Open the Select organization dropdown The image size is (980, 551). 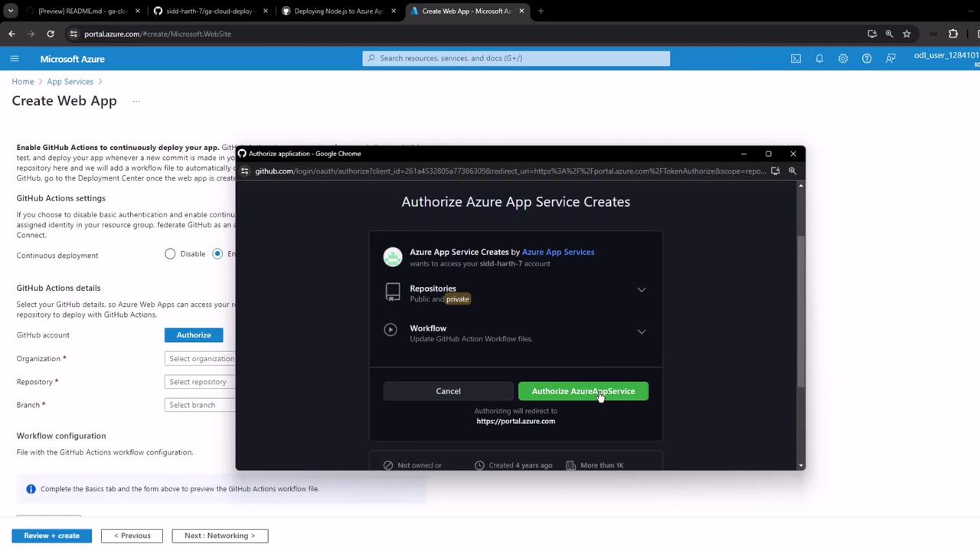tap(201, 359)
